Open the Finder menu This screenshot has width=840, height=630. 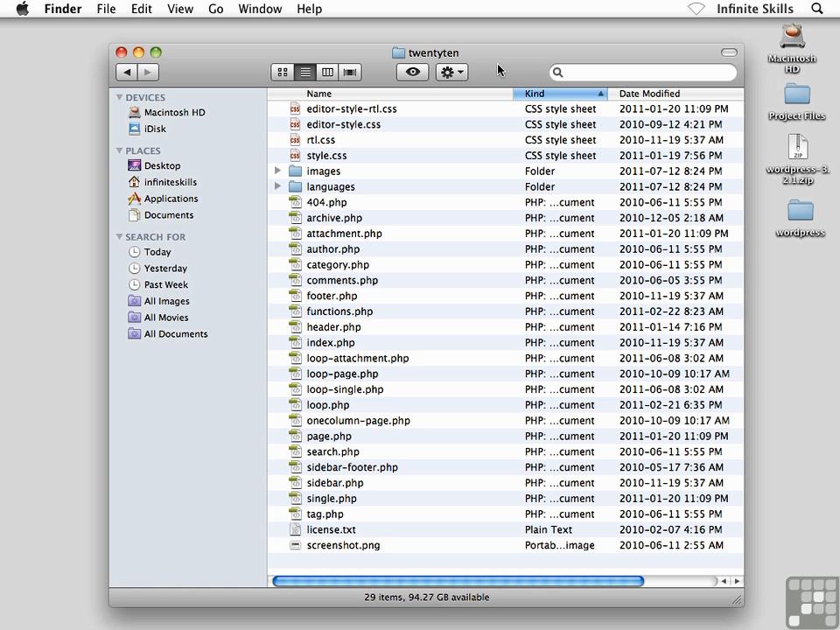[x=63, y=9]
